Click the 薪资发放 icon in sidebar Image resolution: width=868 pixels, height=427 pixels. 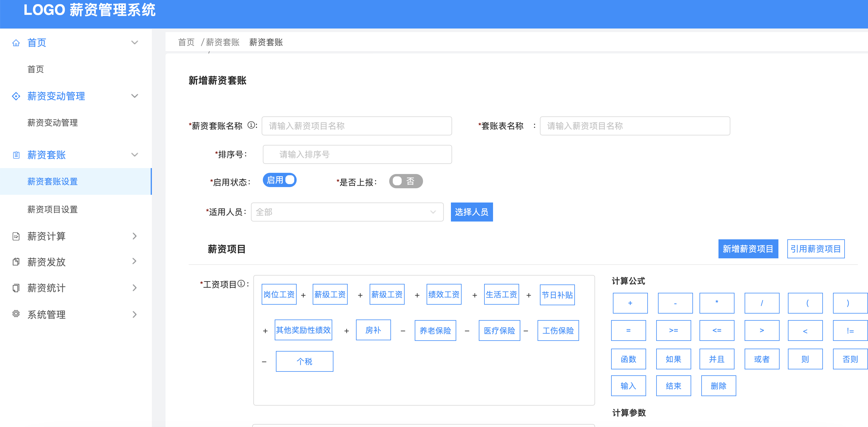point(16,262)
